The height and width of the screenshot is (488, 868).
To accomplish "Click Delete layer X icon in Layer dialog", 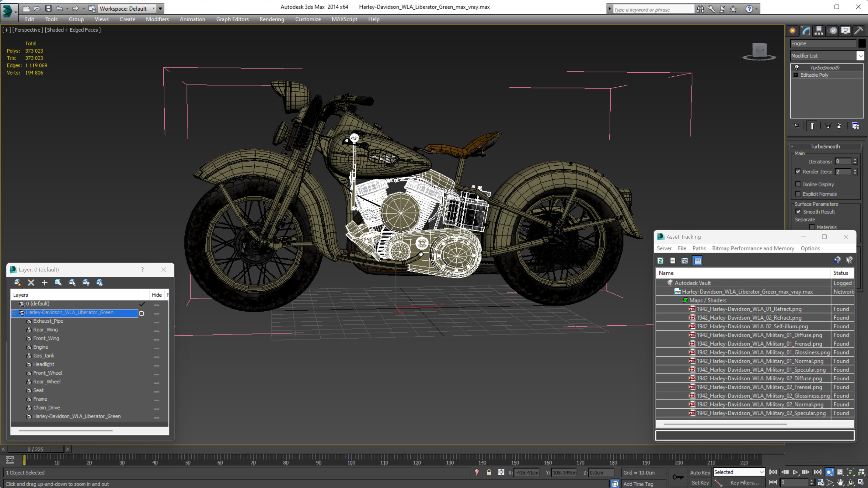I will [31, 282].
